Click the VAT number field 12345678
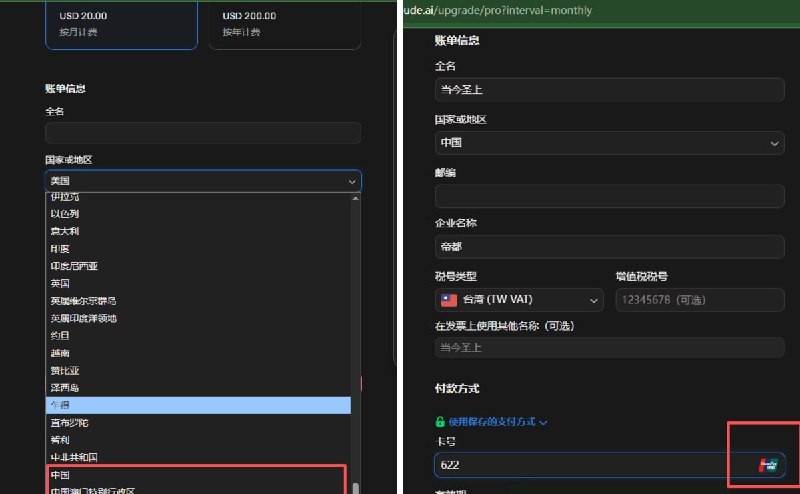Screen dimensions: 800x494 [x=699, y=300]
